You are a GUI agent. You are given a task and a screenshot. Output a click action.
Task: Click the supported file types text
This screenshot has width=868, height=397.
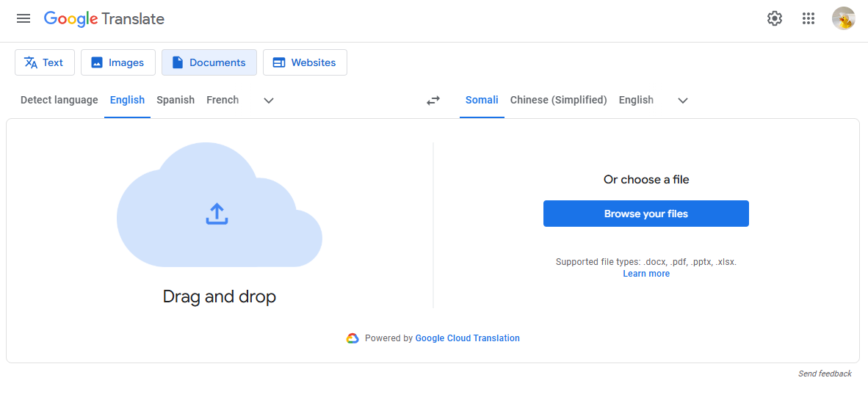point(646,262)
